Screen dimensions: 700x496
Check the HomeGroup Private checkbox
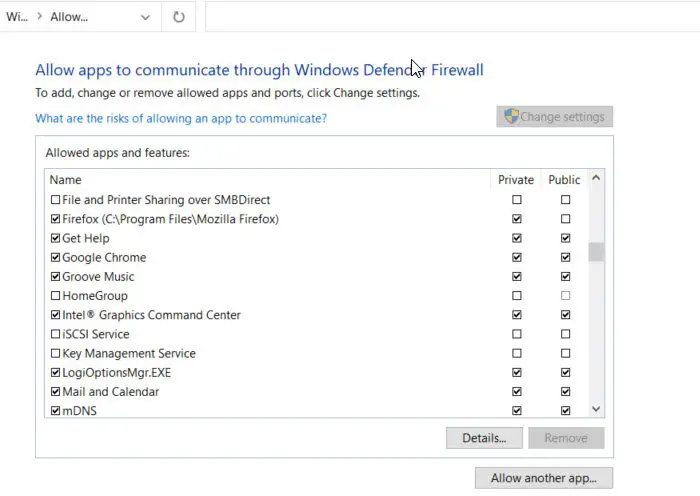pyautogui.click(x=517, y=296)
